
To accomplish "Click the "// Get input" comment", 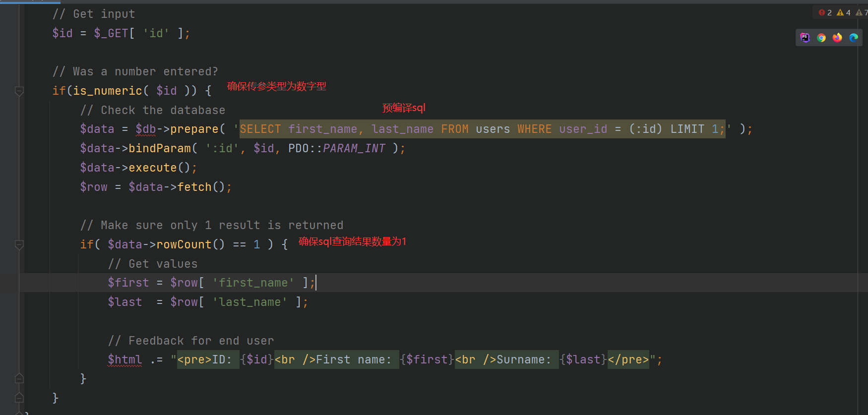I will (94, 14).
